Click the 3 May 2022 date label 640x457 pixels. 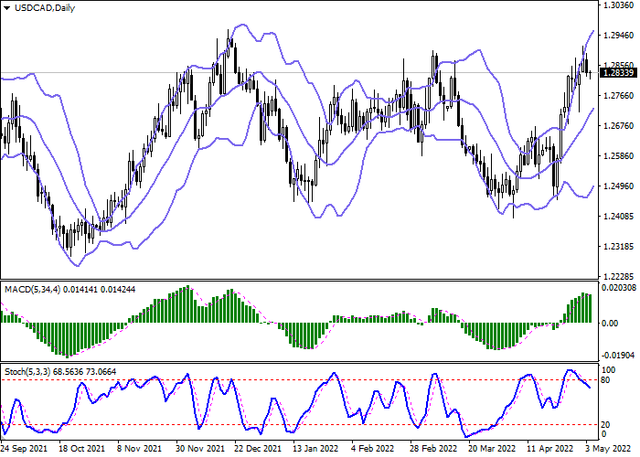pyautogui.click(x=608, y=450)
